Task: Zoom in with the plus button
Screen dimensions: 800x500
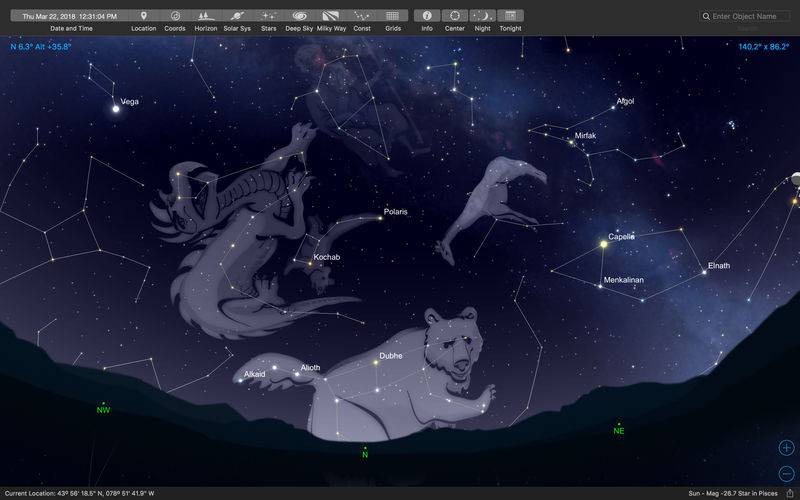Action: click(786, 448)
